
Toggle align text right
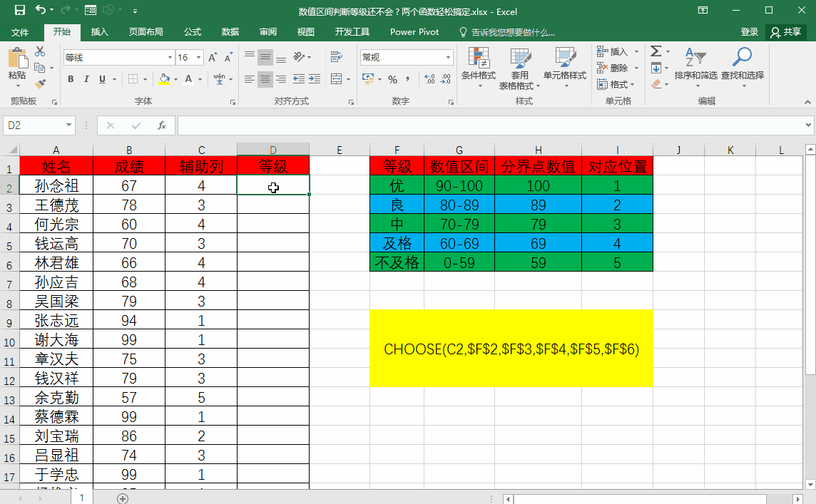pos(281,79)
